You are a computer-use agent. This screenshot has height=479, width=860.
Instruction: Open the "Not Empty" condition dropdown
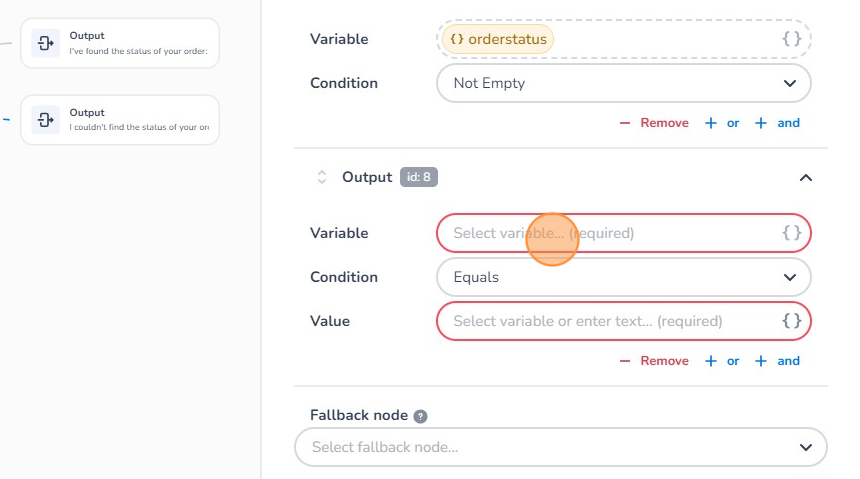click(x=623, y=83)
